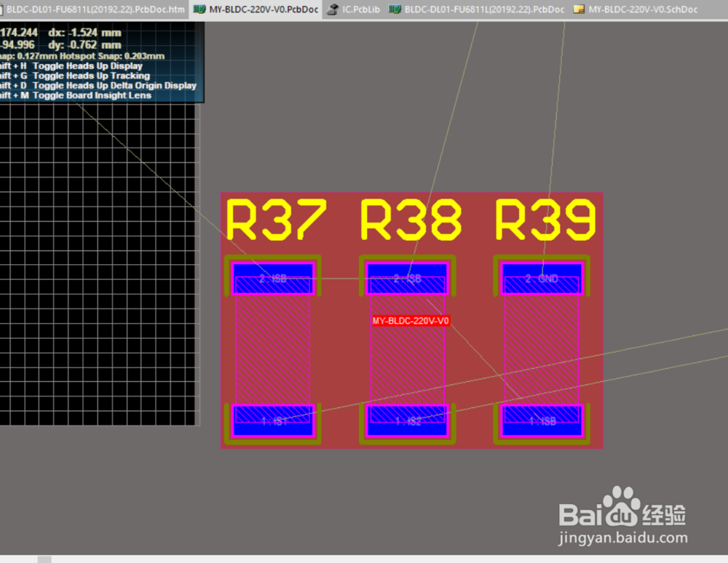Select the MY-BLDC-220V-V0.PcbDoc tab

point(256,9)
